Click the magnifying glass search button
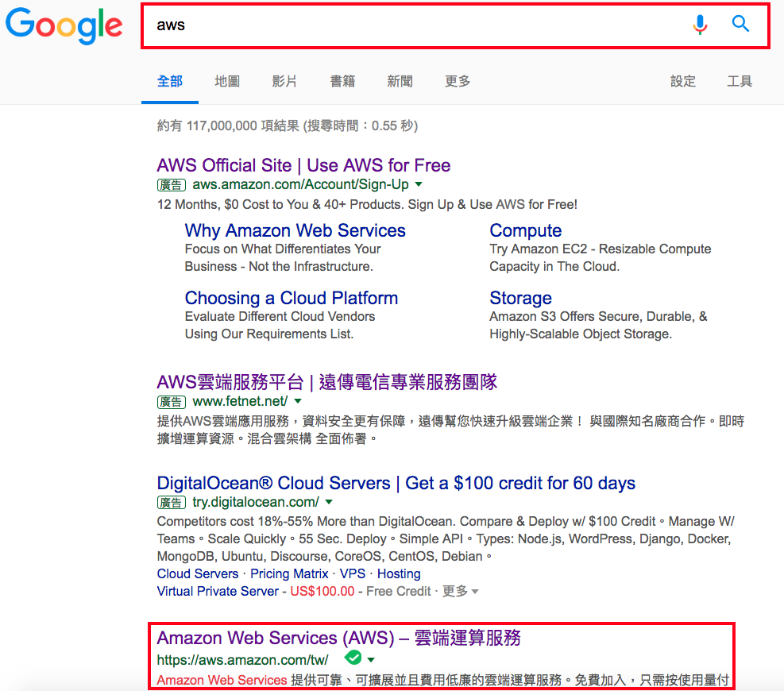The width and height of the screenshot is (784, 691). (740, 24)
